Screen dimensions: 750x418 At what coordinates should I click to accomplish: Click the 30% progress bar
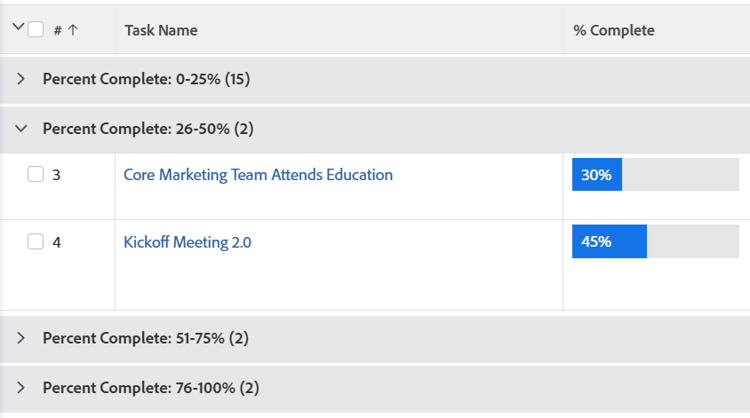pyautogui.click(x=655, y=175)
